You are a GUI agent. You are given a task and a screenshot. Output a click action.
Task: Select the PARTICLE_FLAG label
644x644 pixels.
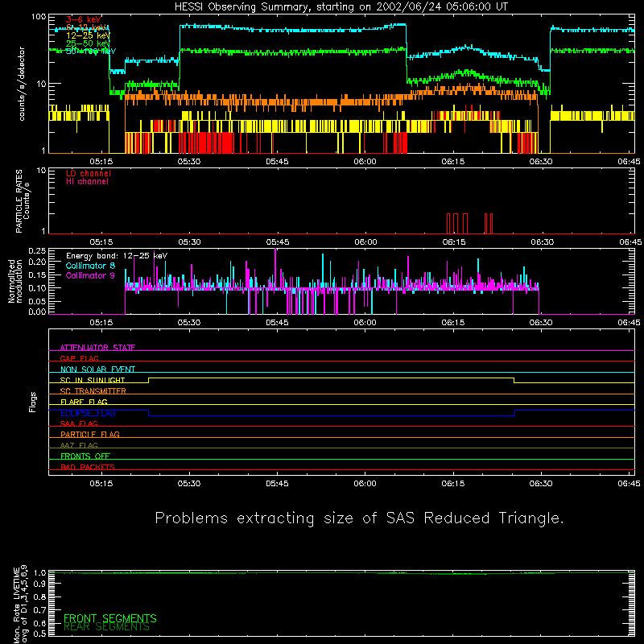[x=90, y=434]
